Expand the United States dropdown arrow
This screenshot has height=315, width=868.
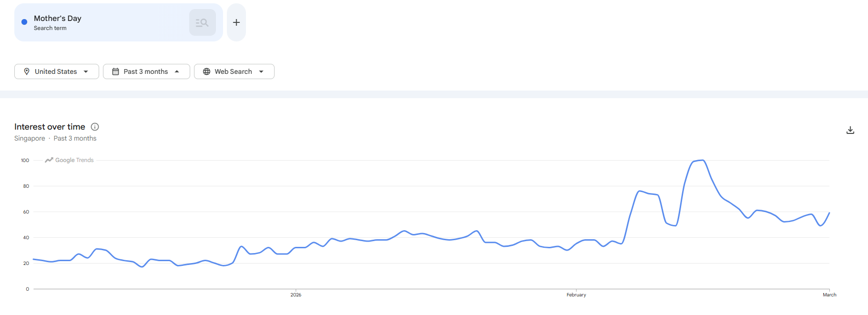point(86,71)
